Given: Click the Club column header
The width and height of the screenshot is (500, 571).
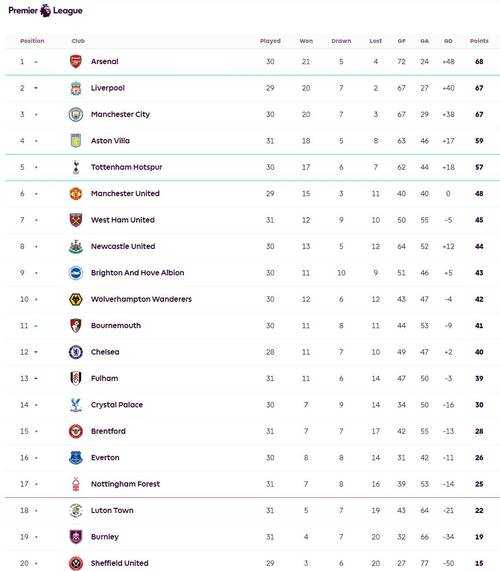Looking at the screenshot, I should (x=78, y=41).
